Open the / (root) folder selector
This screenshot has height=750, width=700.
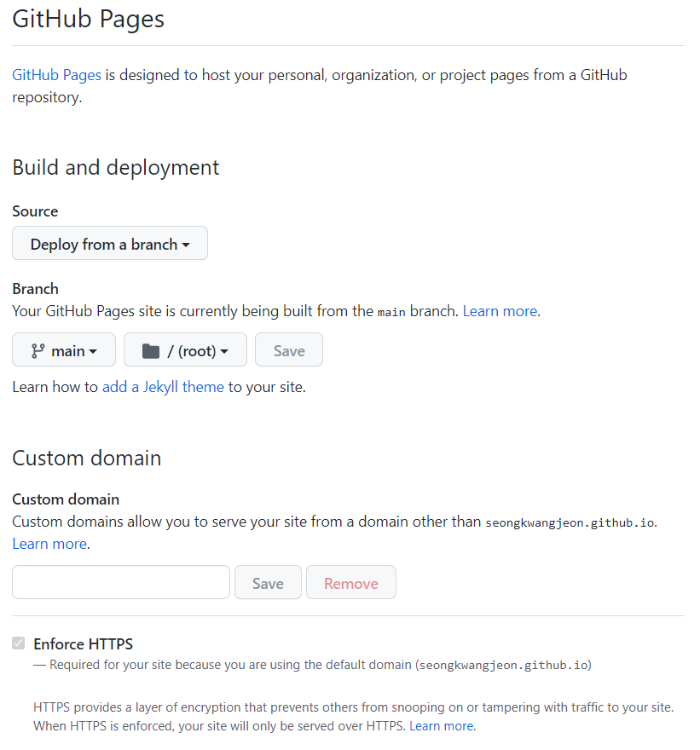(x=185, y=350)
